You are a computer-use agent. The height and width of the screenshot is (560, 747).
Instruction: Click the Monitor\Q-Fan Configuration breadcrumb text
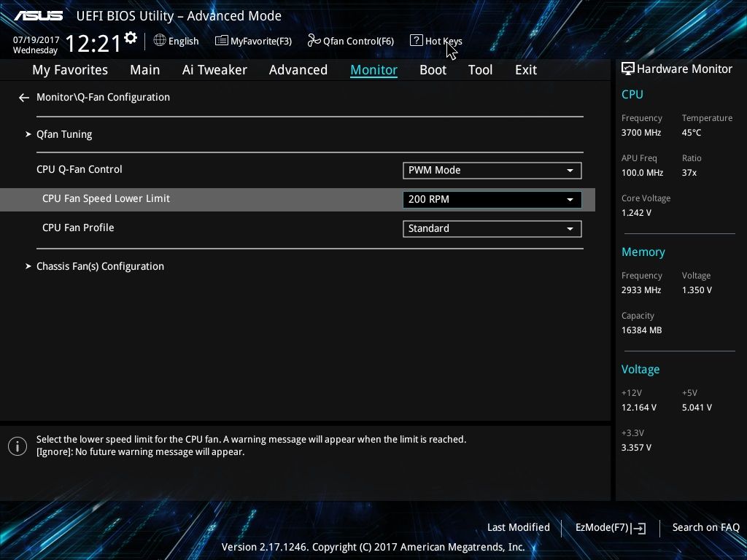103,97
